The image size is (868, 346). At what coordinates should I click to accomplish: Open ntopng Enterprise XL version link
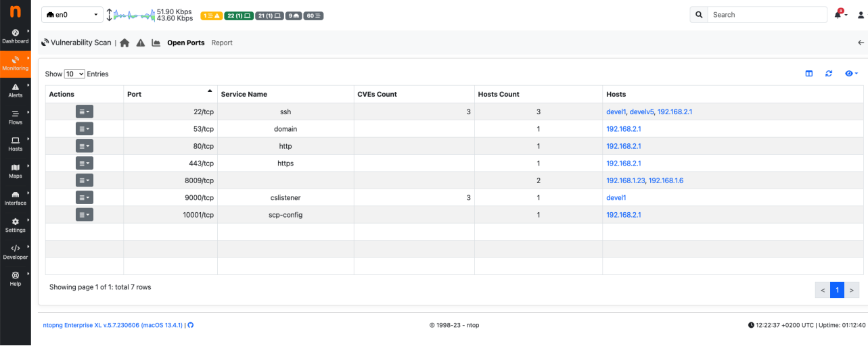point(112,325)
